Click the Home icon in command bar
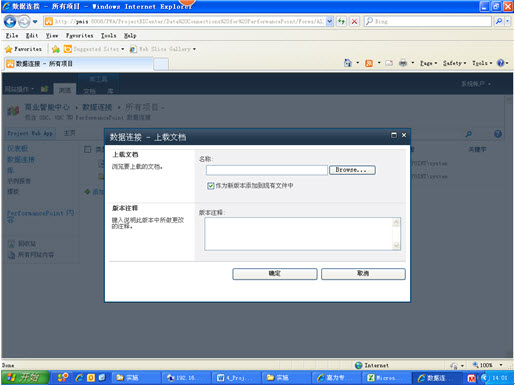Viewport: 515px width, 387px height. coord(348,63)
